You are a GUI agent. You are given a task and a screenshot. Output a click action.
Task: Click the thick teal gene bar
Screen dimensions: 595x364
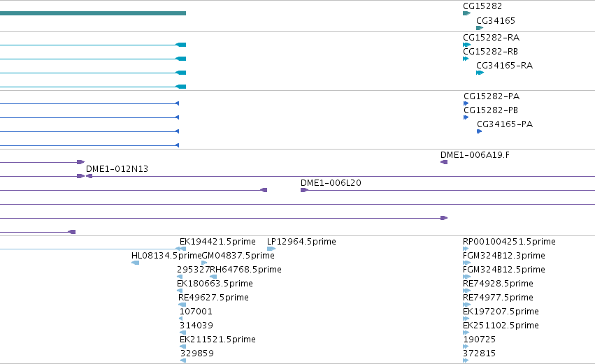pos(93,13)
